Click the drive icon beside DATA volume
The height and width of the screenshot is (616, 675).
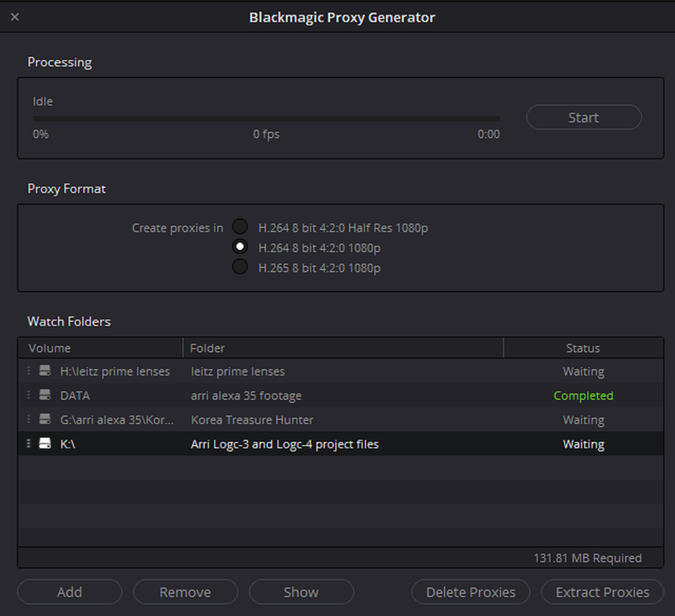point(45,396)
